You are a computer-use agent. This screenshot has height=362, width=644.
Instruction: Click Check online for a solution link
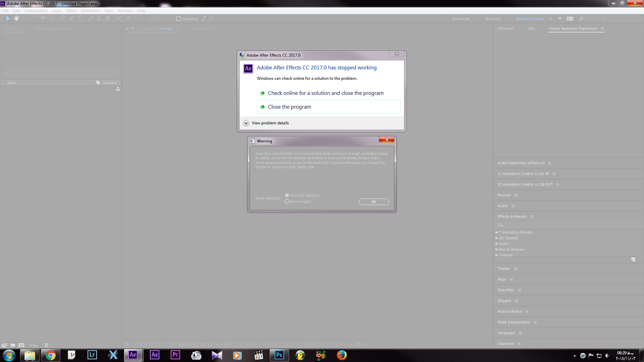coord(325,93)
